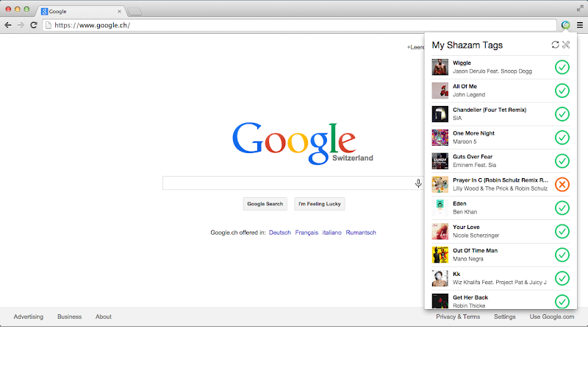588x368 pixels.
Task: Select artist text Nicole Scherzinger
Action: (476, 236)
